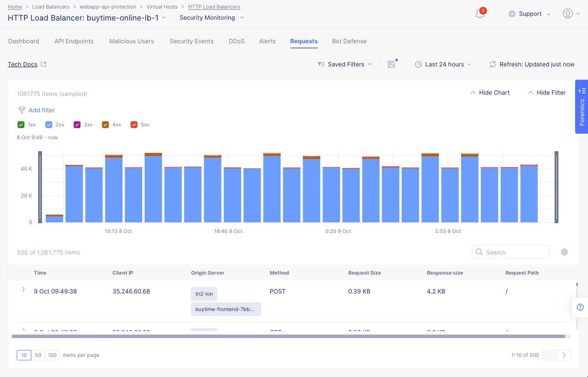The height and width of the screenshot is (377, 588).
Task: Click the Add filter funnel icon
Action: click(x=22, y=110)
